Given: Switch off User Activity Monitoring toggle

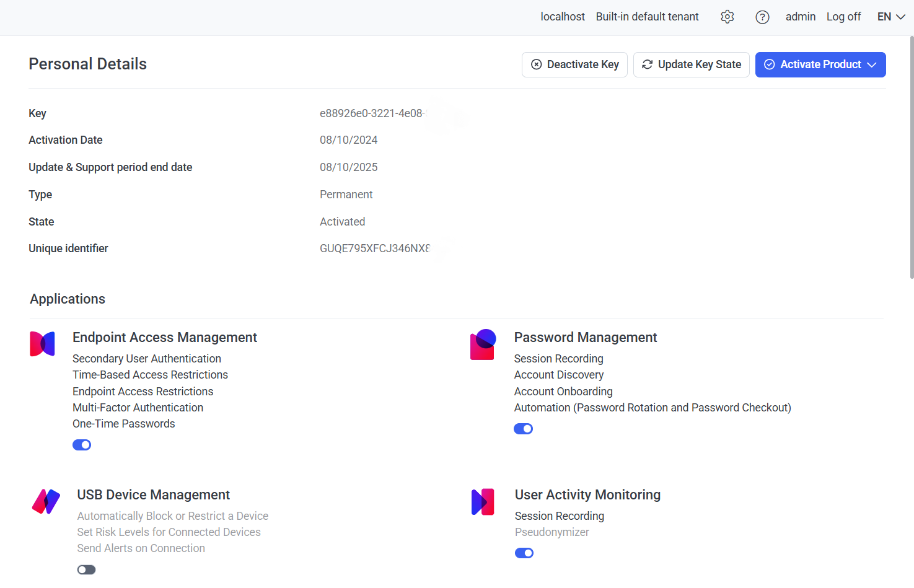Looking at the screenshot, I should coord(524,553).
